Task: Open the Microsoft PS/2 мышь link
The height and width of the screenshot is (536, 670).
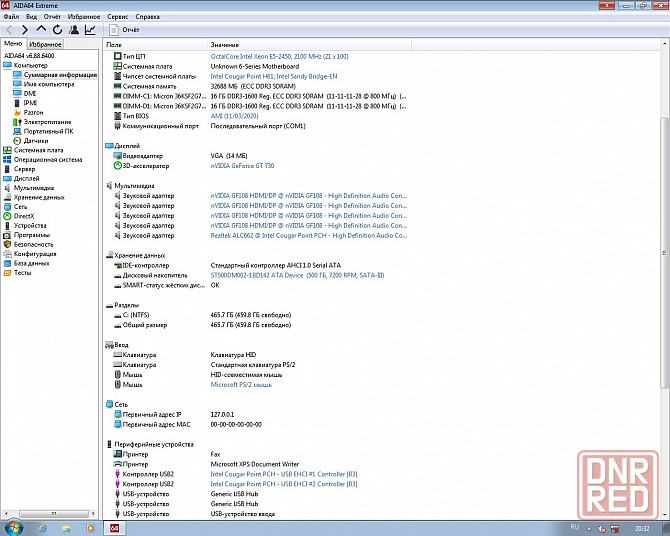Action: (241, 385)
